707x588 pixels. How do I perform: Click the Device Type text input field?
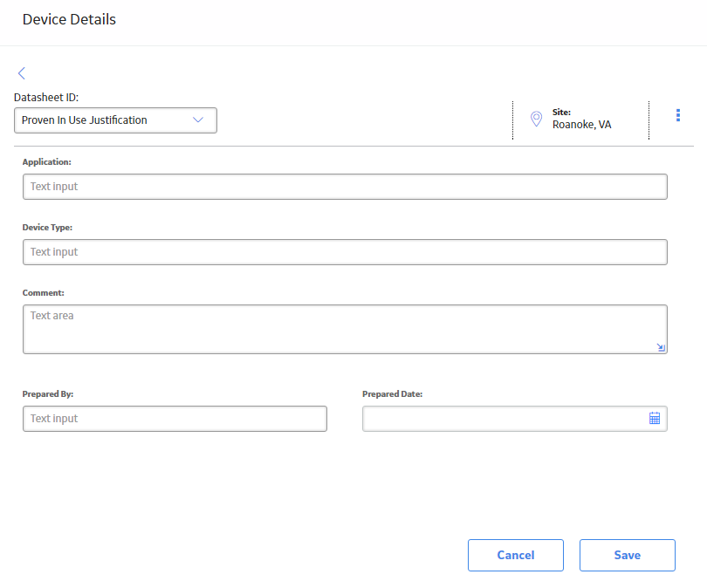click(x=345, y=252)
